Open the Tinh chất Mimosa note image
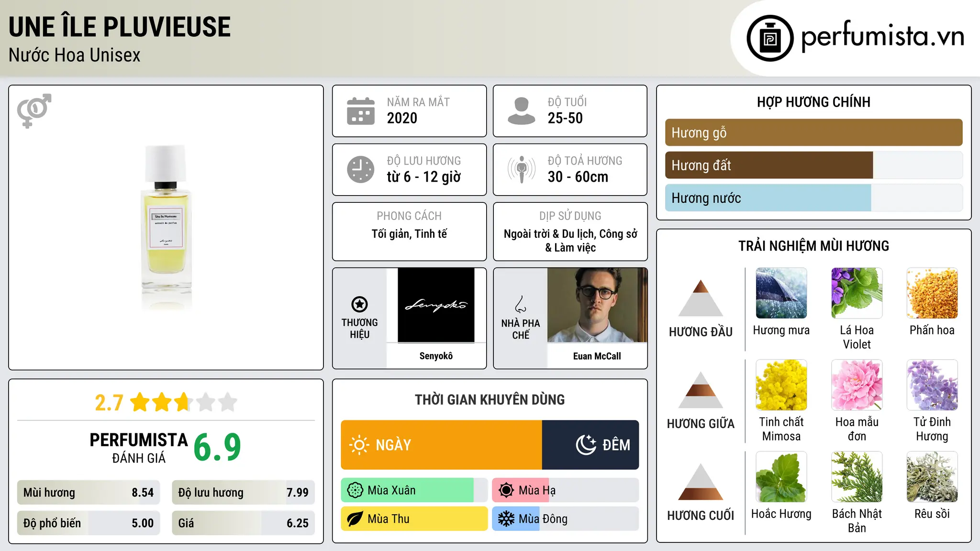 pyautogui.click(x=781, y=385)
